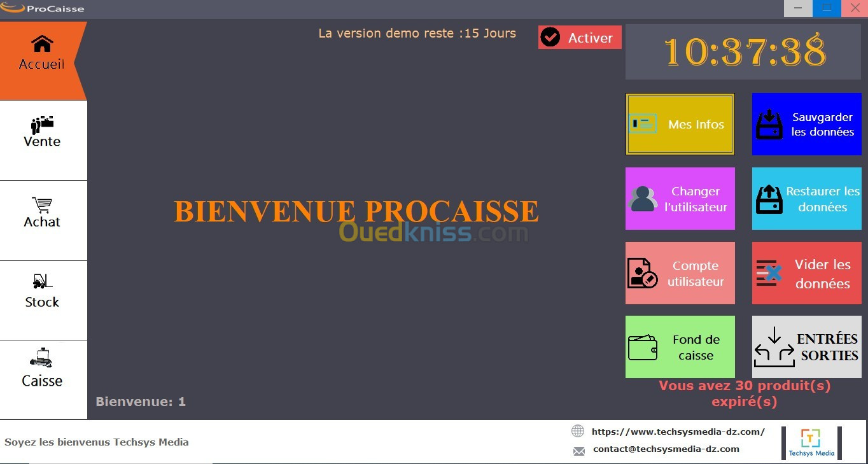Click the forklift icon above Stock
Image resolution: width=868 pixels, height=464 pixels.
click(x=42, y=281)
